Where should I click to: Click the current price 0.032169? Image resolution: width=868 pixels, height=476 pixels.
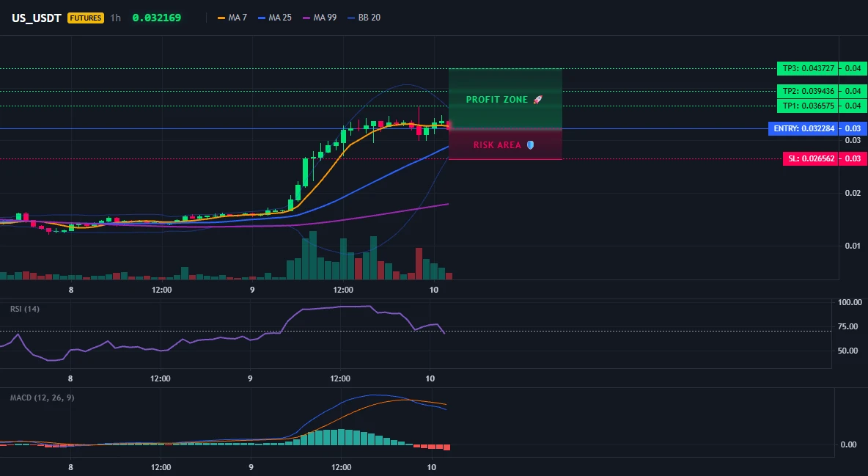coord(157,18)
